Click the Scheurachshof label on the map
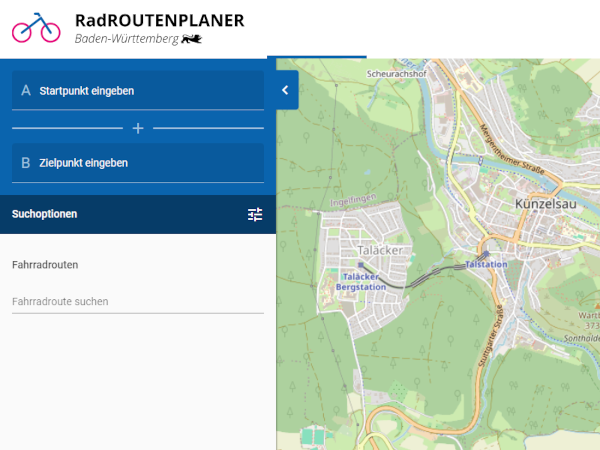The image size is (600, 450). [x=399, y=73]
